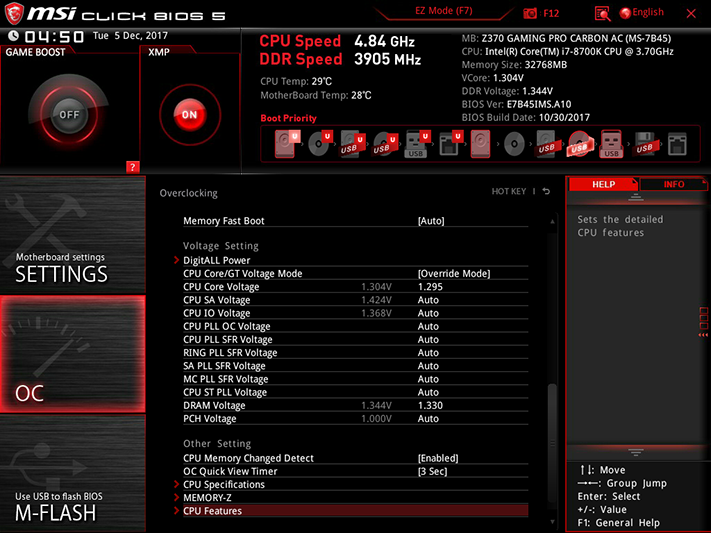This screenshot has height=533, width=711.
Task: Click the Boot Priority heading
Action: click(x=288, y=118)
